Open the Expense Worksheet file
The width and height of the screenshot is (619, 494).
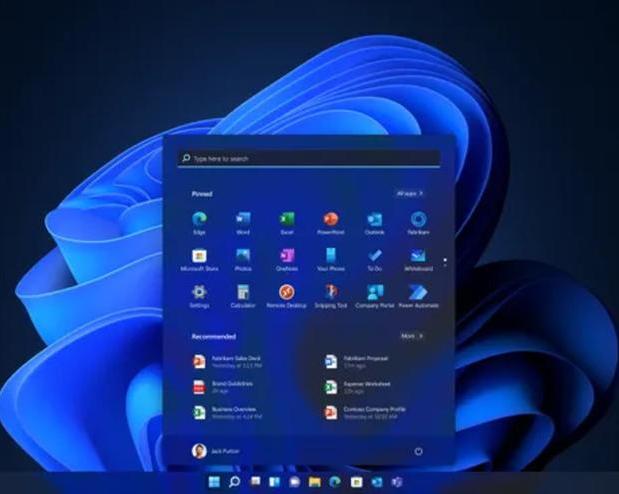point(357,387)
